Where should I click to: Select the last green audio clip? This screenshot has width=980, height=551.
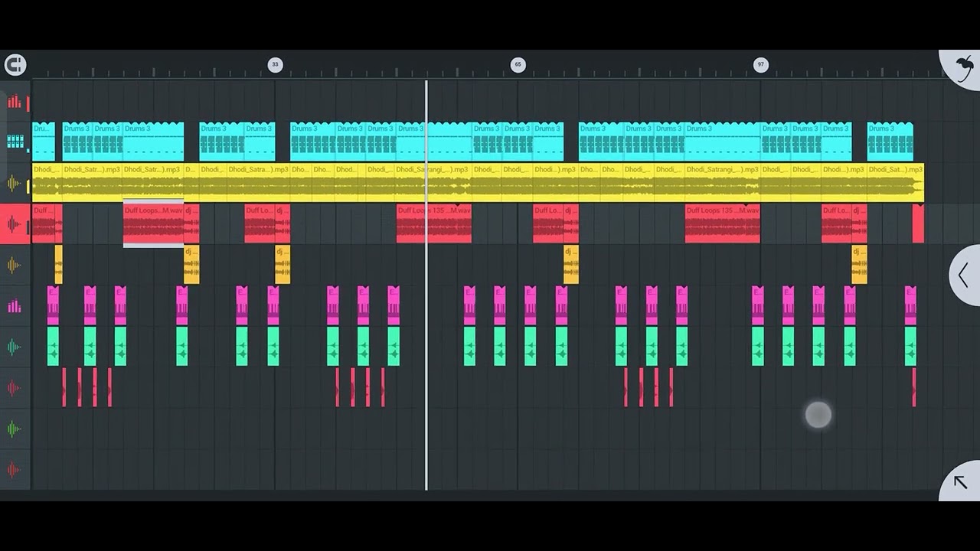pyautogui.click(x=910, y=347)
